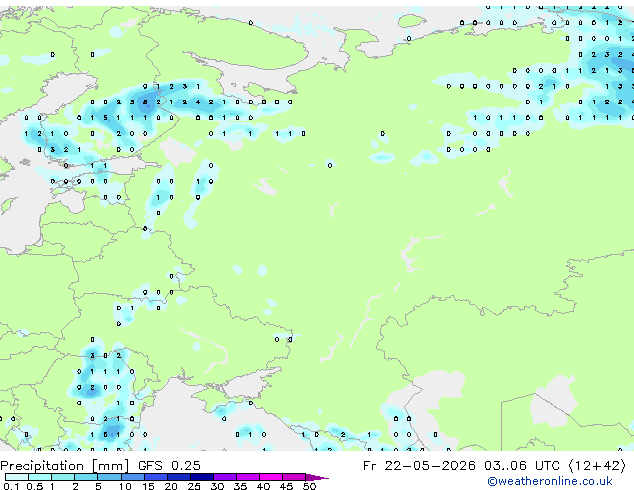Click the '22-05-2026' forecast date text
634x490 pixels.
pyautogui.click(x=430, y=466)
